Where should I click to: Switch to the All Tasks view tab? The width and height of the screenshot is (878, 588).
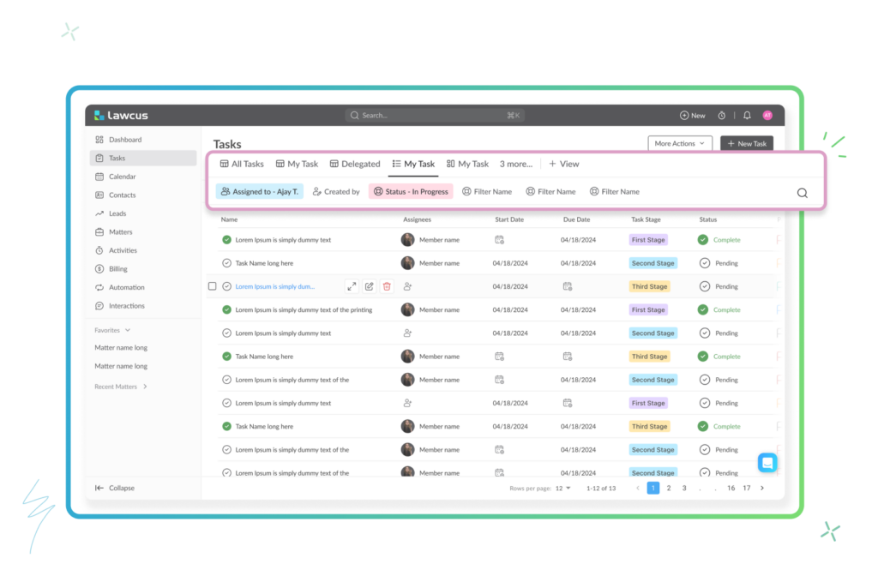pos(242,164)
